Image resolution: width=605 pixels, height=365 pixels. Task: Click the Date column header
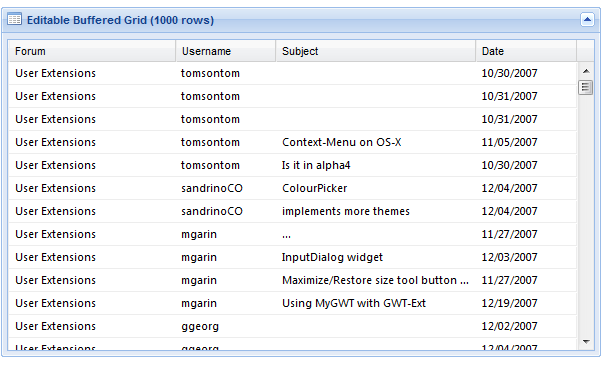526,51
